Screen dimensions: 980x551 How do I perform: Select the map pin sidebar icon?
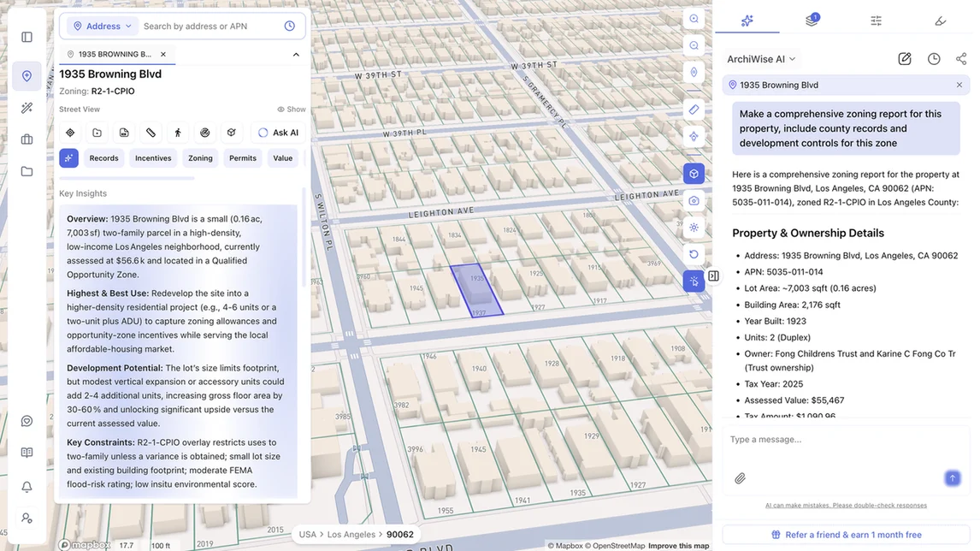(x=27, y=76)
